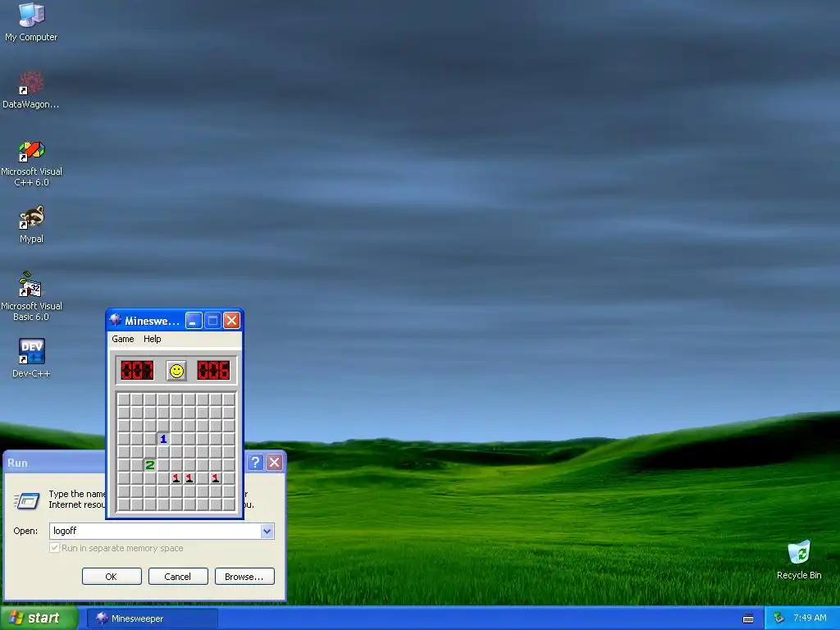Click the Minesweeper timer display
840x630 pixels.
[213, 371]
